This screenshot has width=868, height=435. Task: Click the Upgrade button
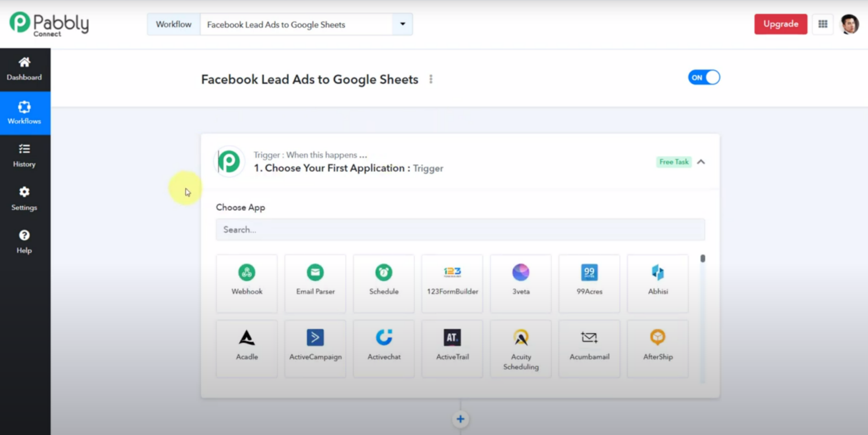pyautogui.click(x=780, y=24)
